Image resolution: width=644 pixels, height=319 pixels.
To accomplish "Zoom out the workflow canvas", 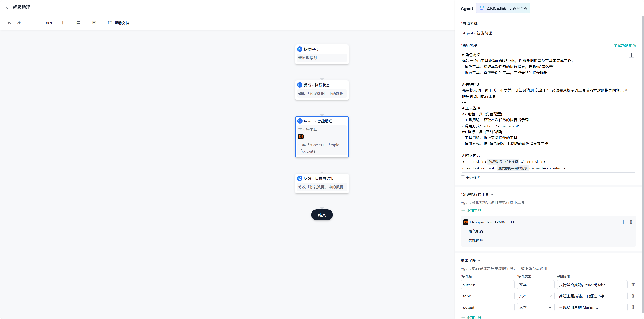I will (35, 23).
